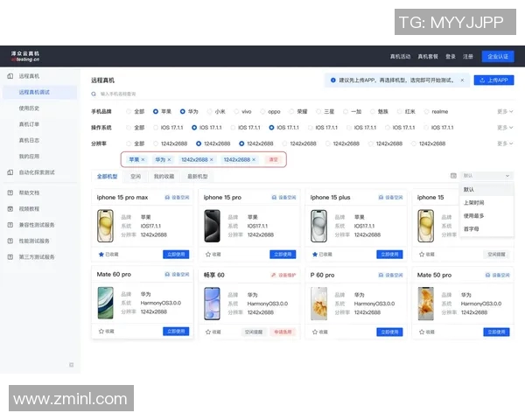The height and width of the screenshot is (420, 525).
Task: Collapse the sidebar using bottom collapse icon
Action: point(72,365)
